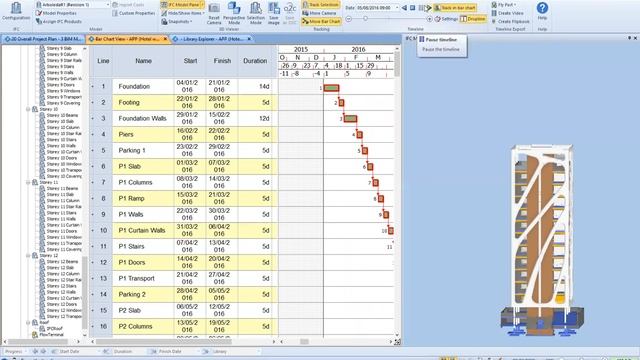Click the Import Costs button
640x360 pixels.
[x=128, y=4]
